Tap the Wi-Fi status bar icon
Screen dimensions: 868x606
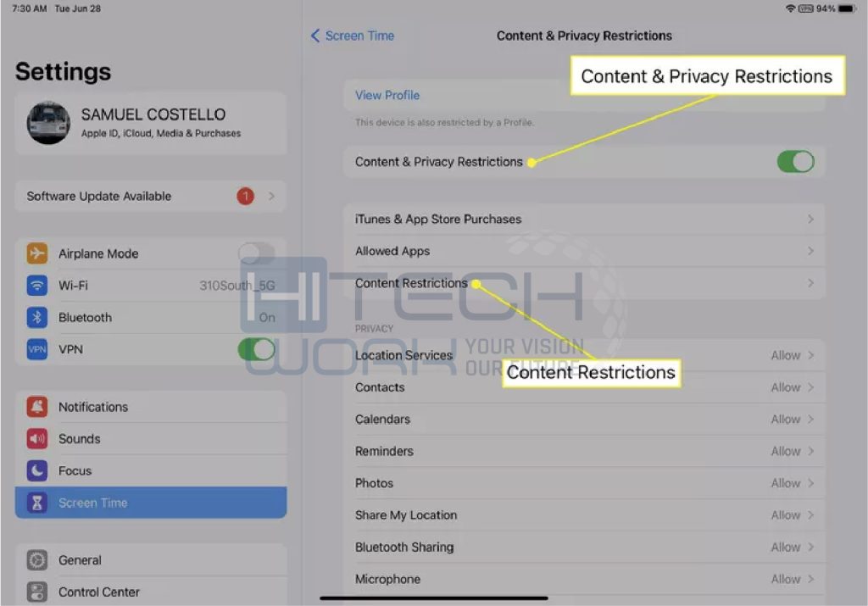pos(791,8)
